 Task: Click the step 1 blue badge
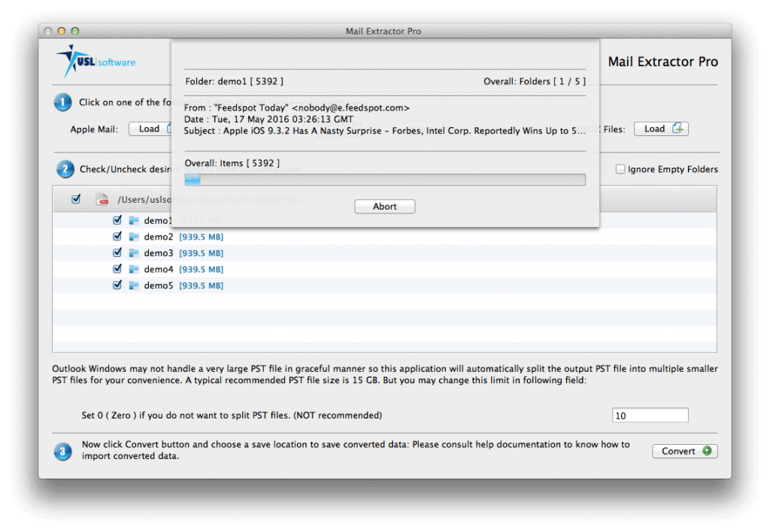(x=63, y=102)
